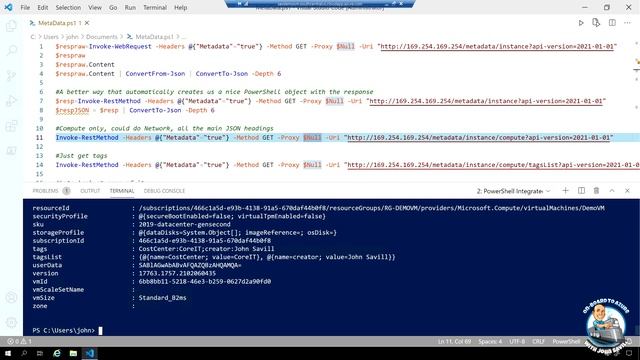Screen dimensions: 640x360
Task: Open the Go menu
Action: click(113, 7)
